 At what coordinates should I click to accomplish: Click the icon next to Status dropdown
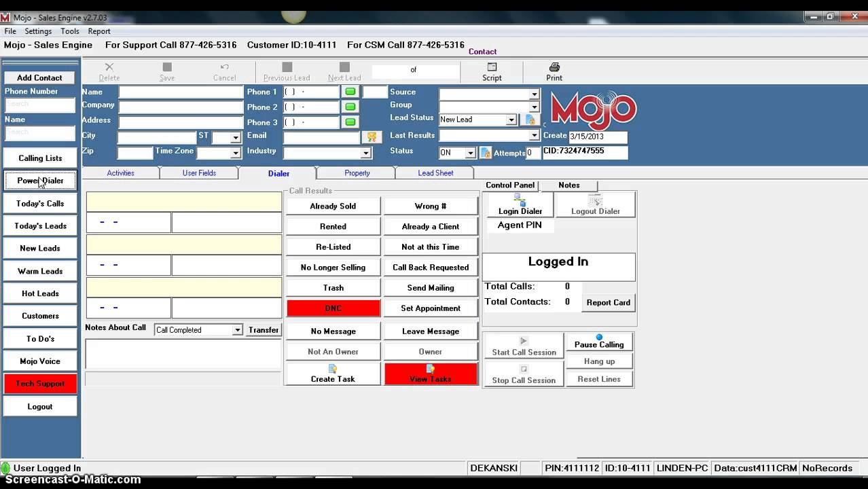(486, 153)
